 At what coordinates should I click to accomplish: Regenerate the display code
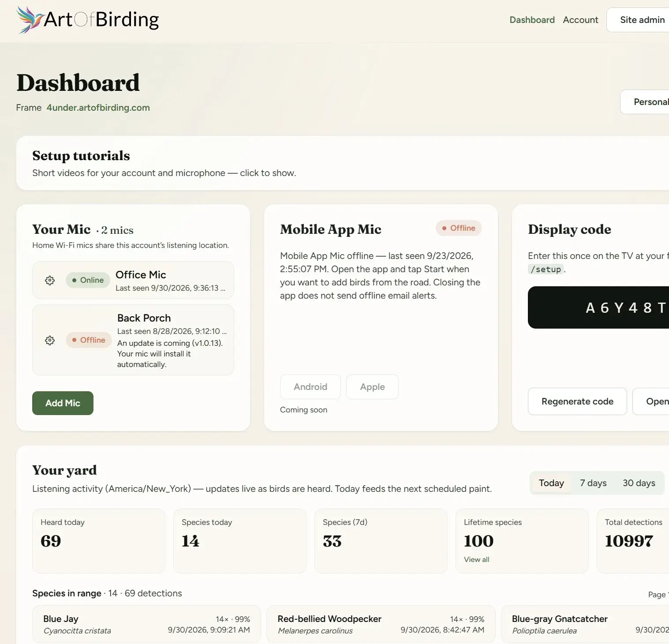point(577,401)
